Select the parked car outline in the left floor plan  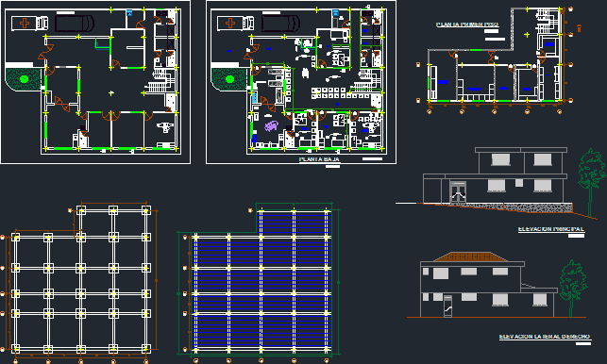point(75,24)
